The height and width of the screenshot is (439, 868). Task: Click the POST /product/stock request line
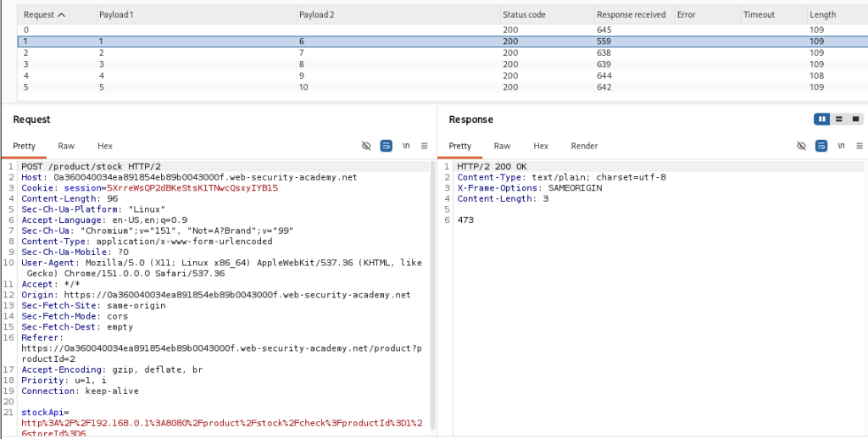(92, 167)
